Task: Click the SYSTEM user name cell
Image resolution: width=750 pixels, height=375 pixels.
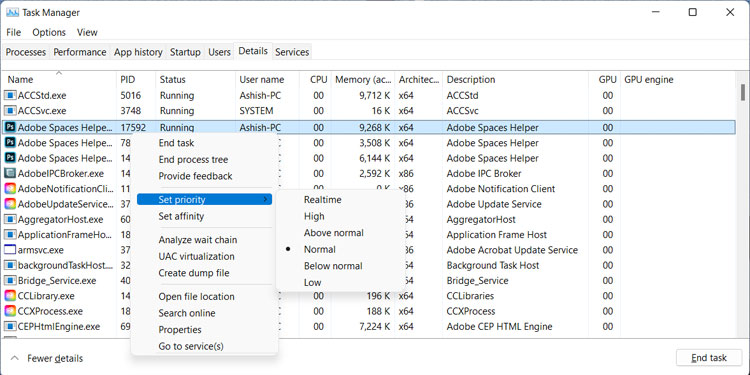Action: point(256,111)
